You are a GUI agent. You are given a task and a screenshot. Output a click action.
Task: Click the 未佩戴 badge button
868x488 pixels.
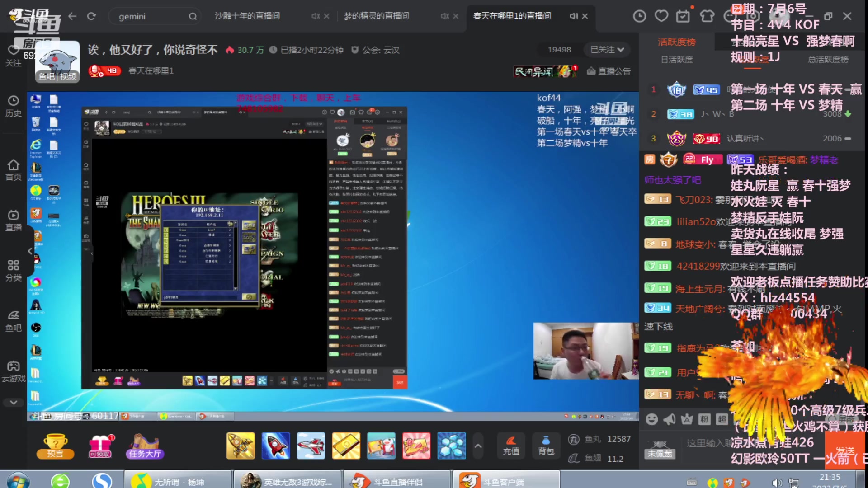click(x=660, y=450)
